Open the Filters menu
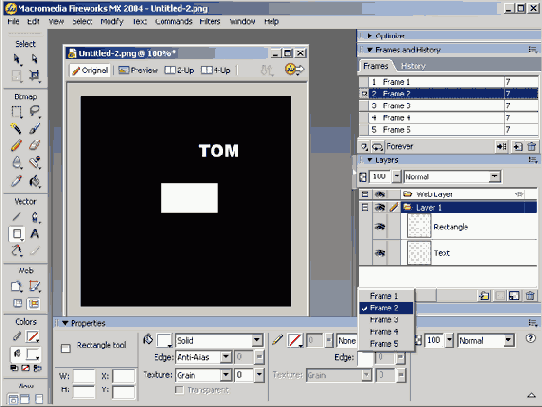 point(210,21)
